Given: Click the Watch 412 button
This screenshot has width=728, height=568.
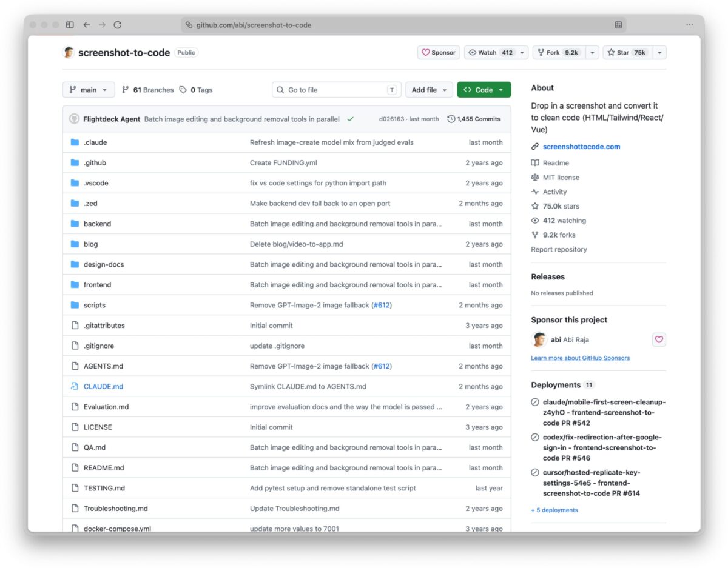Looking at the screenshot, I should (x=490, y=53).
